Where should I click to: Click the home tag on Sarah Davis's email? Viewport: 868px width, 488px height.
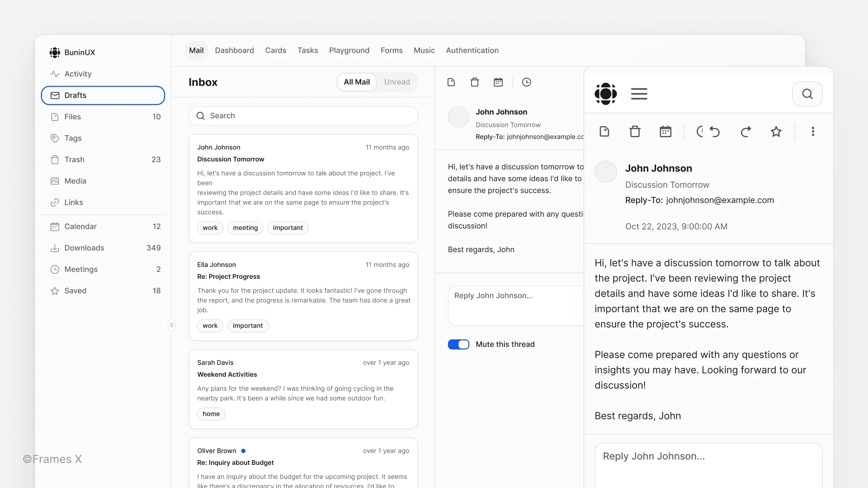click(x=211, y=414)
